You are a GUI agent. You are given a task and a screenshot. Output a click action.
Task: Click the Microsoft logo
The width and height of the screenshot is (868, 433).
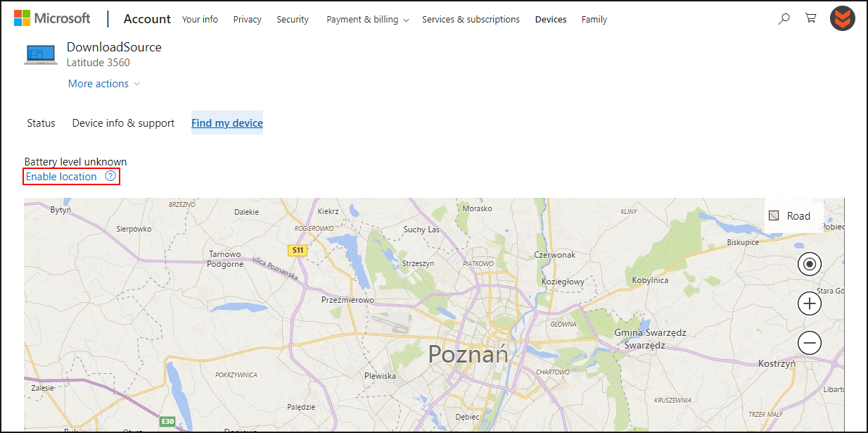tap(52, 19)
